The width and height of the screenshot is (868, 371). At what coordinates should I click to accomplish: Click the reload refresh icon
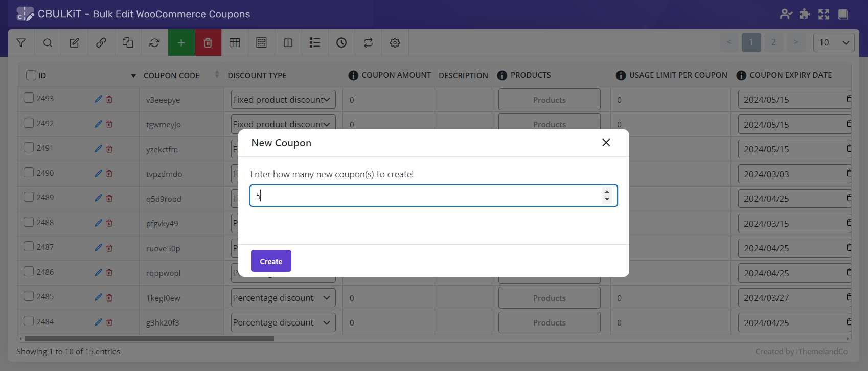pos(154,43)
